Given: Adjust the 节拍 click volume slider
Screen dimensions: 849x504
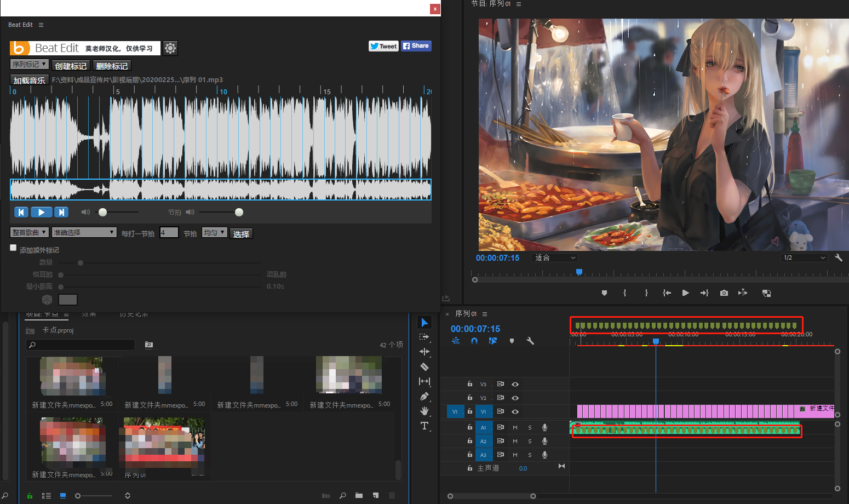Looking at the screenshot, I should (239, 212).
